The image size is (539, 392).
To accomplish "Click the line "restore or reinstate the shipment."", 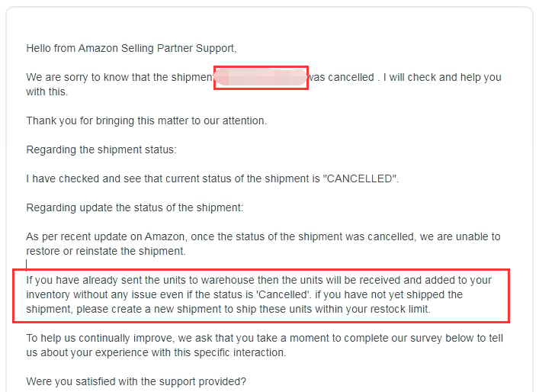I will pyautogui.click(x=105, y=251).
